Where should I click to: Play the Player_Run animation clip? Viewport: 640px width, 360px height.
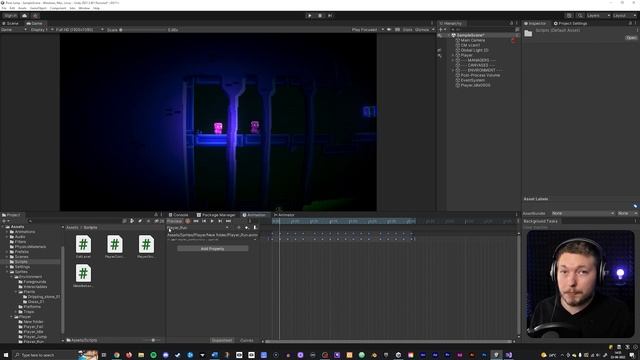tap(212, 221)
